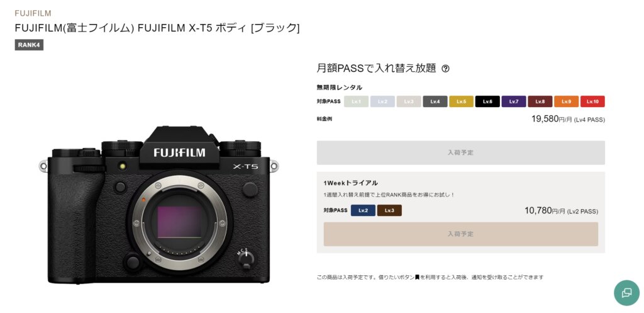The image size is (644, 313).
Task: Open the chat support bubble icon
Action: (x=627, y=293)
